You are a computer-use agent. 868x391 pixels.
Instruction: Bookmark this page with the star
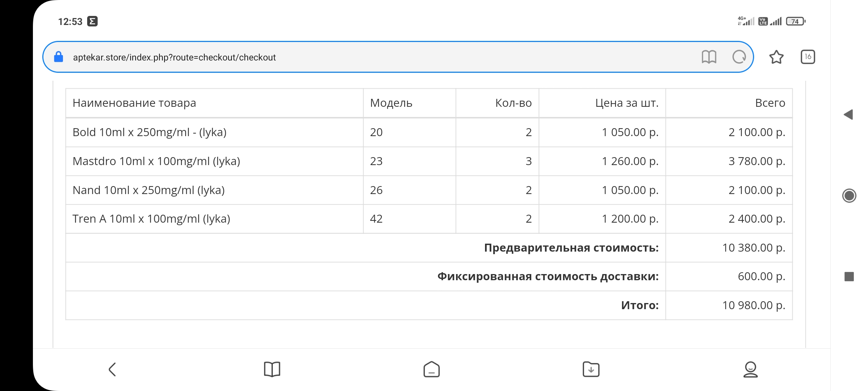776,57
